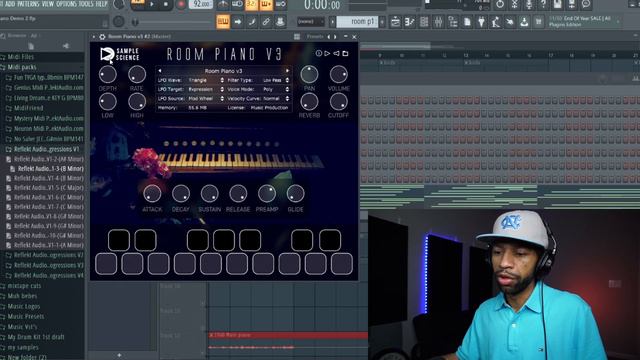The height and width of the screenshot is (360, 640).
Task: Click the tempo 92 display
Action: click(201, 4)
